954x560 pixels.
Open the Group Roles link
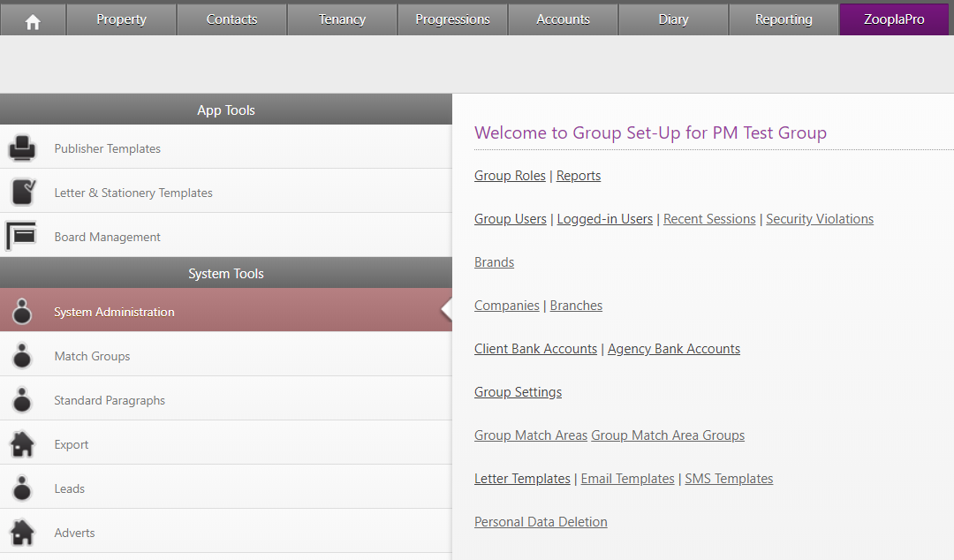pyautogui.click(x=510, y=176)
